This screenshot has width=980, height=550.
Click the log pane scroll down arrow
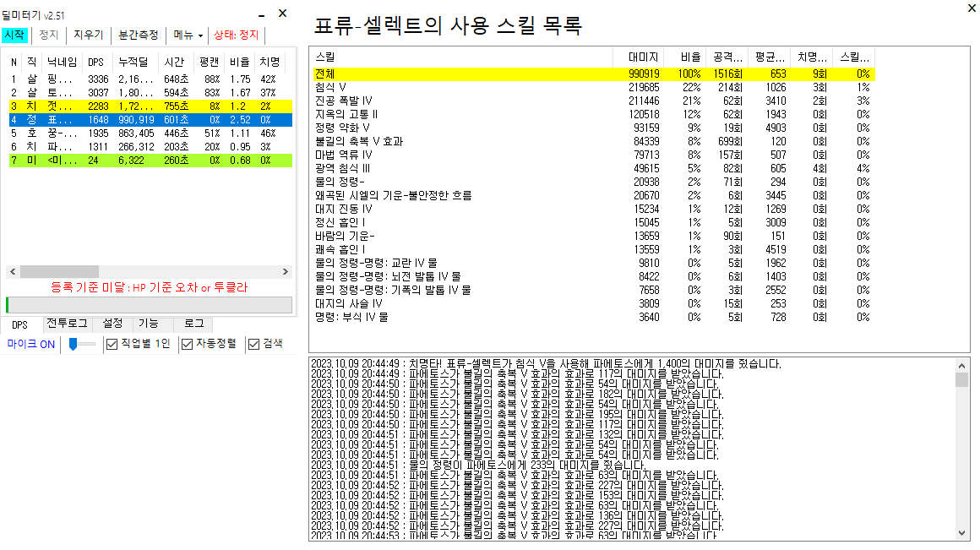click(x=962, y=533)
